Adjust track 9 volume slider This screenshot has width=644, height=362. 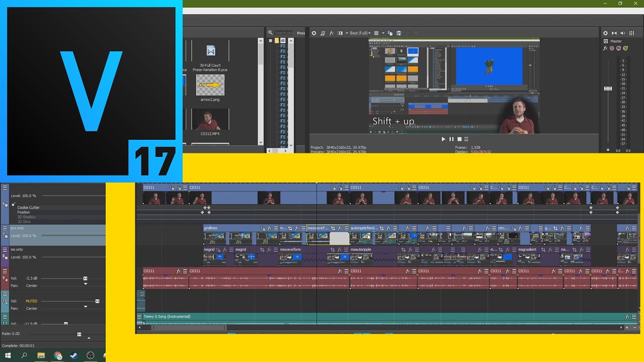pos(85,278)
